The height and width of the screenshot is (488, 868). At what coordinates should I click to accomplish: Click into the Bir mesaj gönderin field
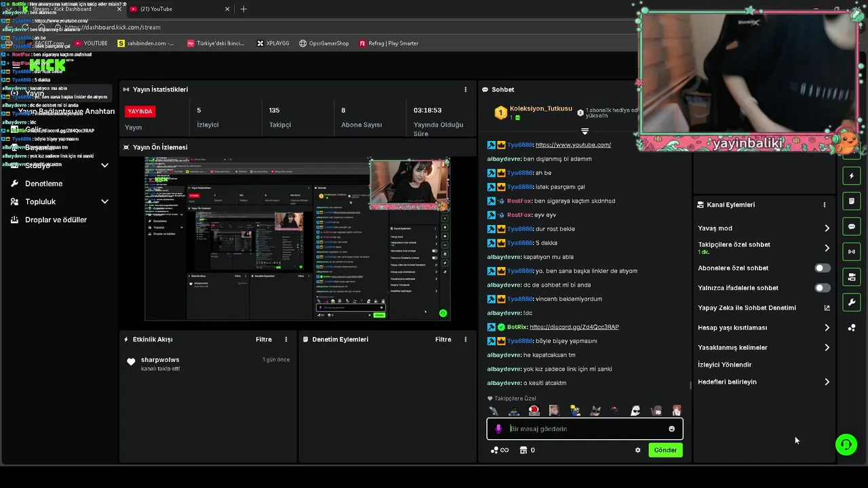pos(585,429)
